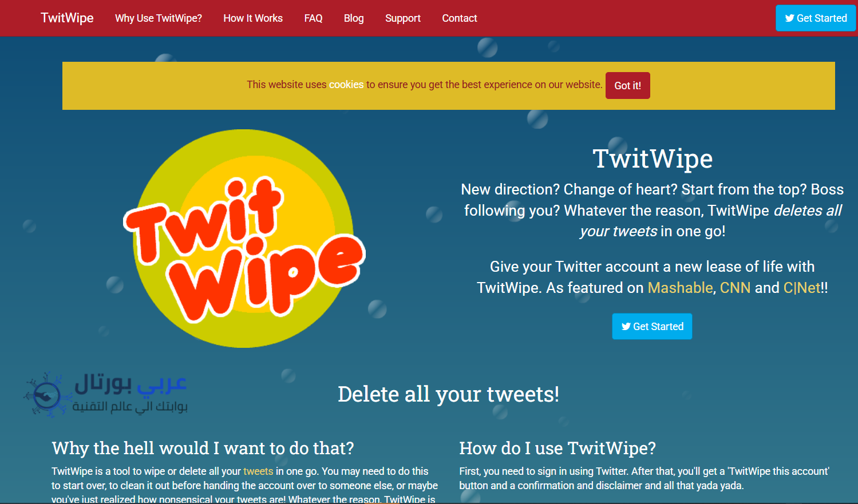Screen dimensions: 858x504
Task: Visit the Blog section
Action: coord(354,18)
